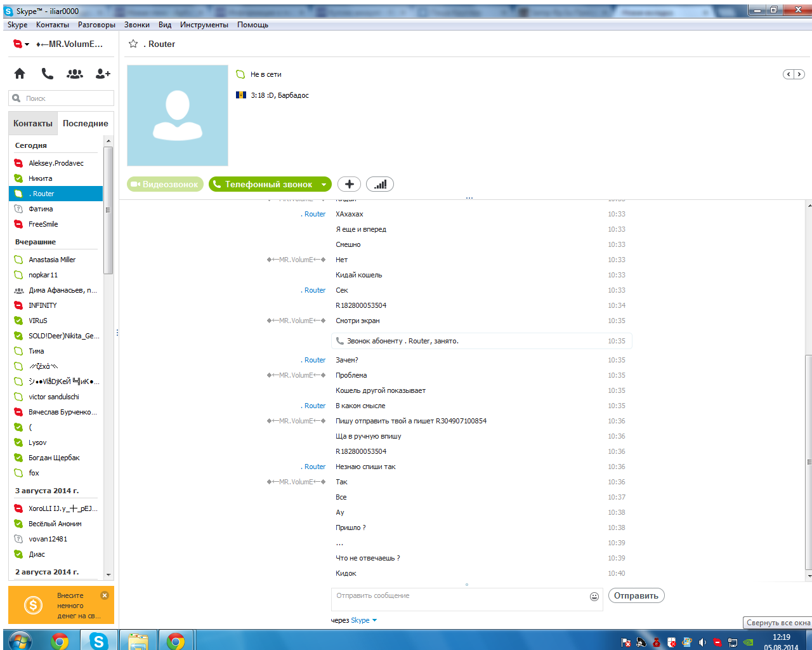Select contact vovan12481
Viewport: 812px width, 650px height.
coord(56,539)
